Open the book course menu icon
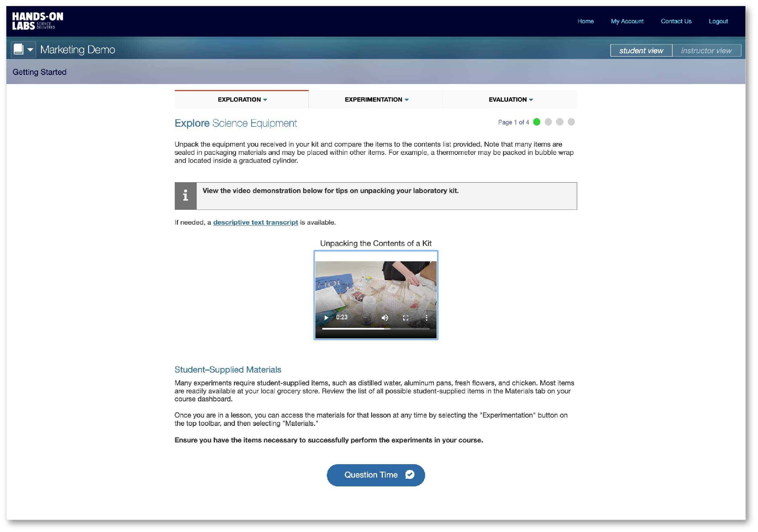Viewport: 758px width, 532px height. [23, 49]
